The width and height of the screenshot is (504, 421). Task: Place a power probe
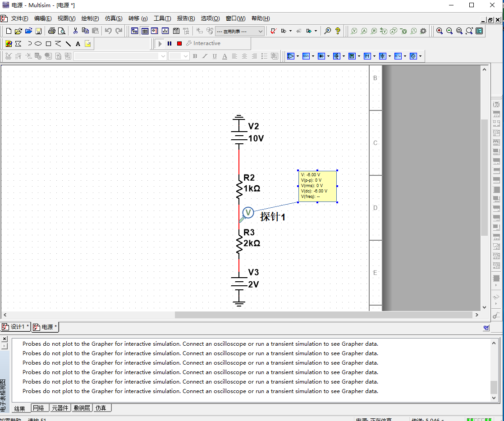pos(374,31)
